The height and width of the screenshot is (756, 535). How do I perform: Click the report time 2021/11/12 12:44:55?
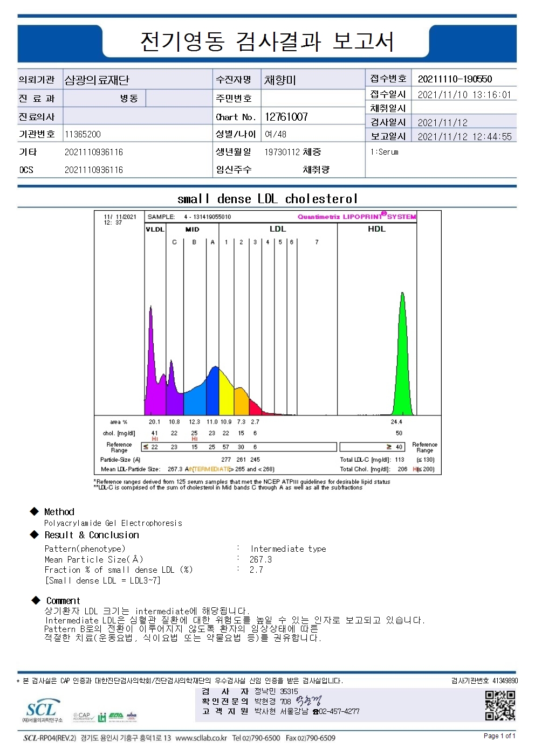tap(464, 137)
